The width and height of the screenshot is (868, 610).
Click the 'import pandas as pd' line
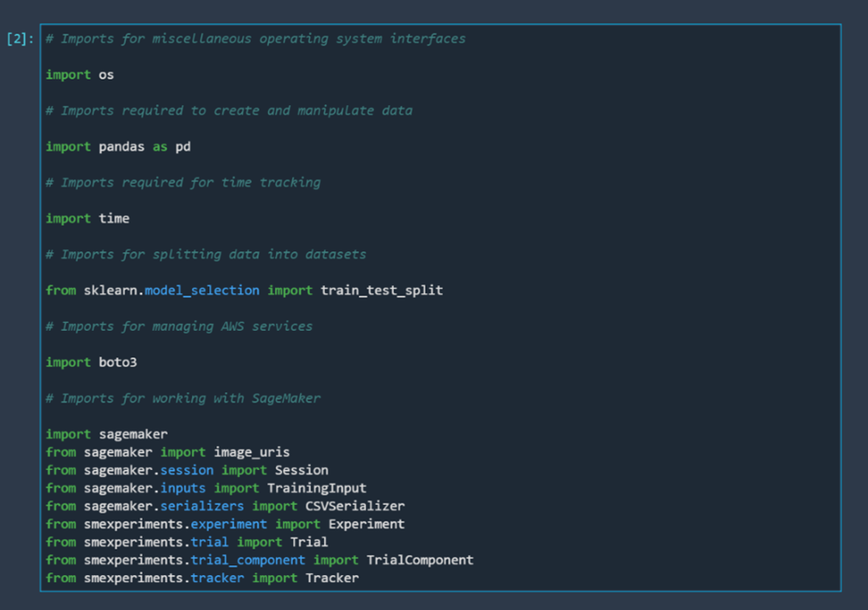click(x=118, y=146)
